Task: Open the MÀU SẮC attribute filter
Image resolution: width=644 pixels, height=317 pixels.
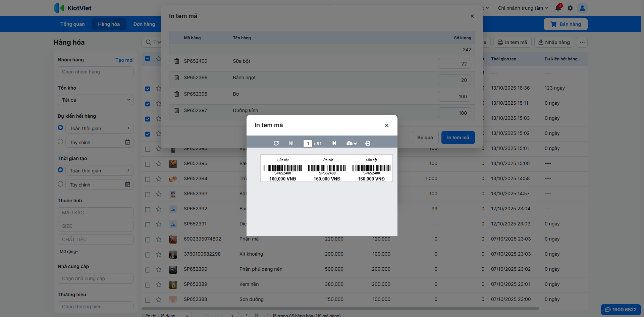Action: point(96,213)
